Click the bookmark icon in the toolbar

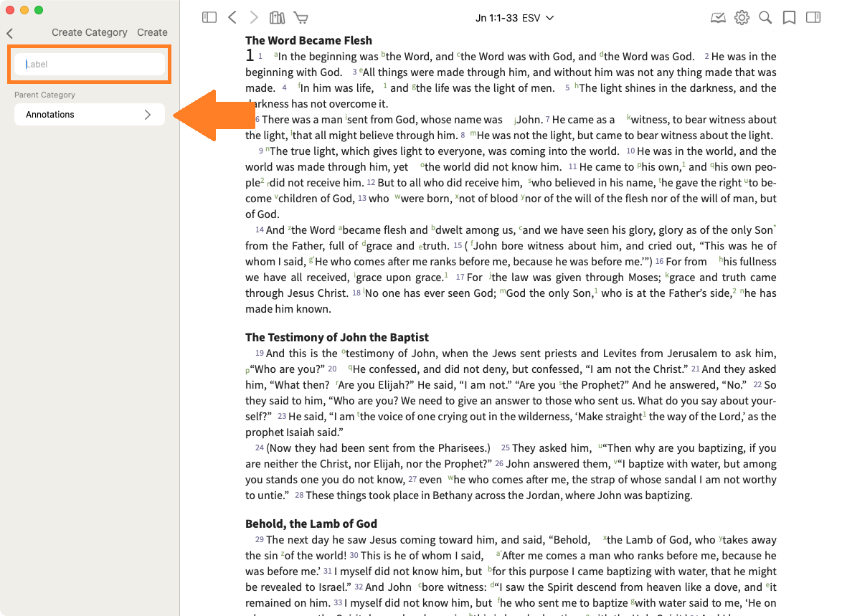[789, 17]
